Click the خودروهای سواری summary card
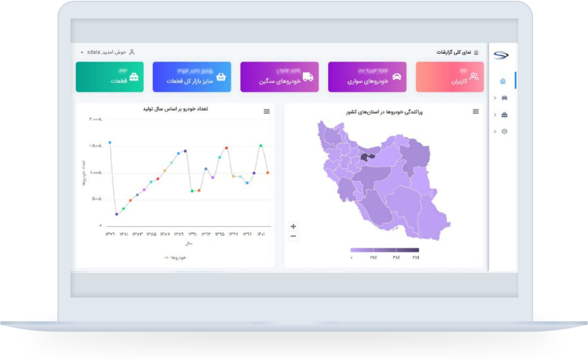Screen dimensions: 588x364 coord(367,77)
